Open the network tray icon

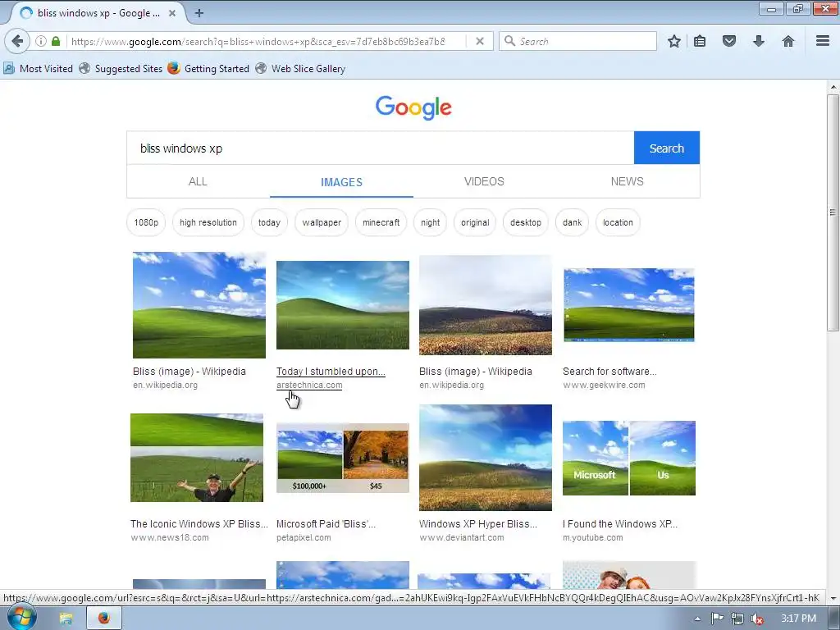[x=737, y=619]
